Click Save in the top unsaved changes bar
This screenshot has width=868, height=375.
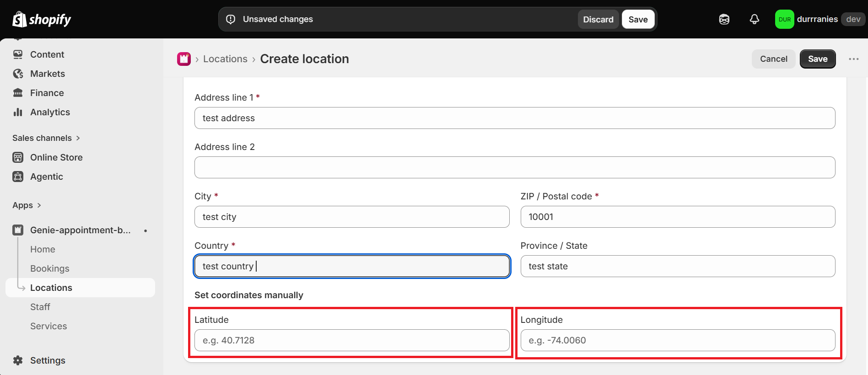click(638, 19)
